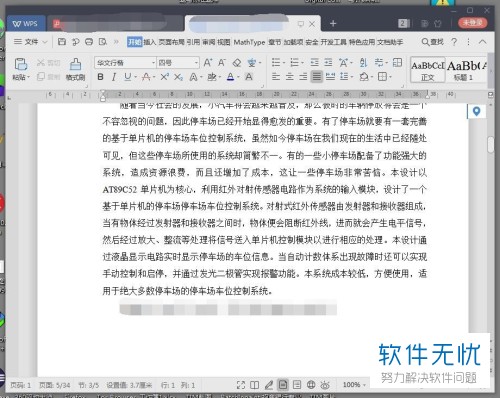Click the character shading A icon
Image resolution: width=500 pixels, height=398 pixels.
[249, 77]
